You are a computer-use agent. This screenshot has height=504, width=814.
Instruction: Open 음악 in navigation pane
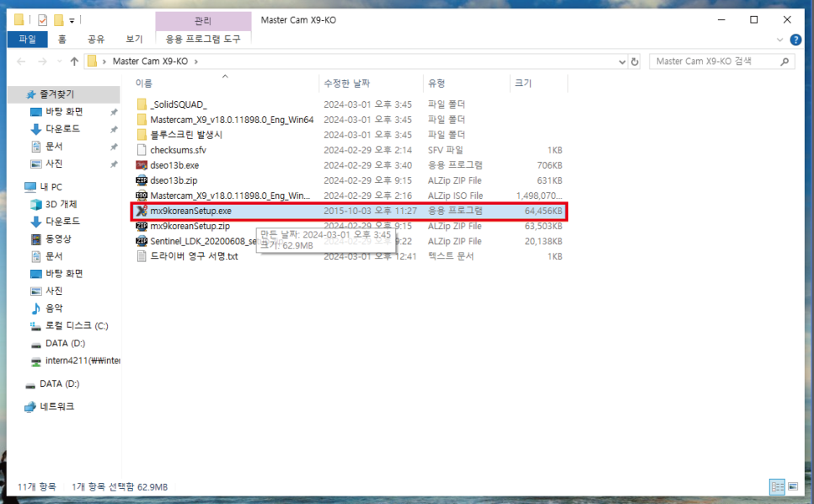coord(54,308)
